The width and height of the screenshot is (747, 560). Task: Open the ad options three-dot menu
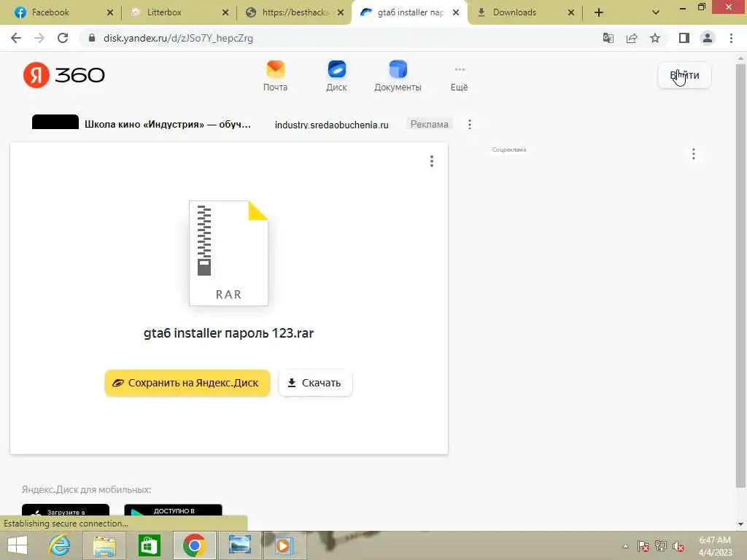(470, 124)
